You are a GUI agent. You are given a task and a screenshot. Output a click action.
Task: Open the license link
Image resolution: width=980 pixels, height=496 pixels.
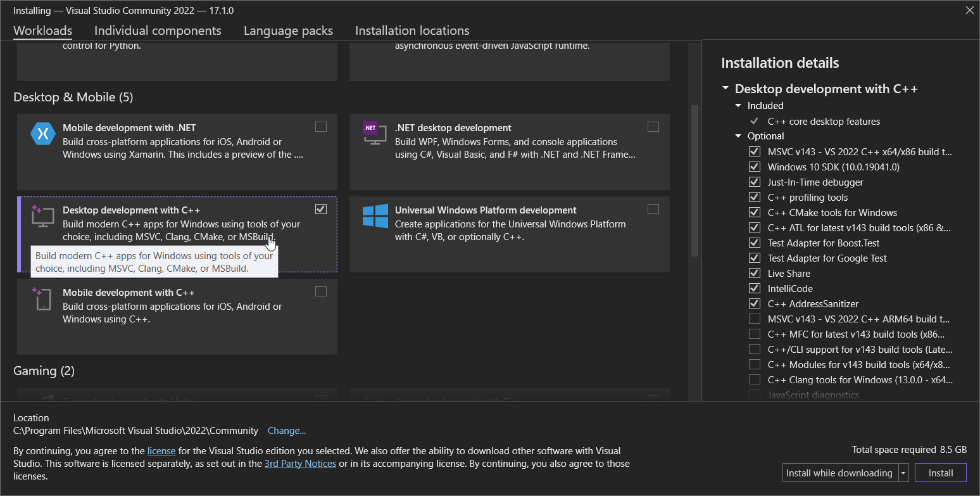161,451
